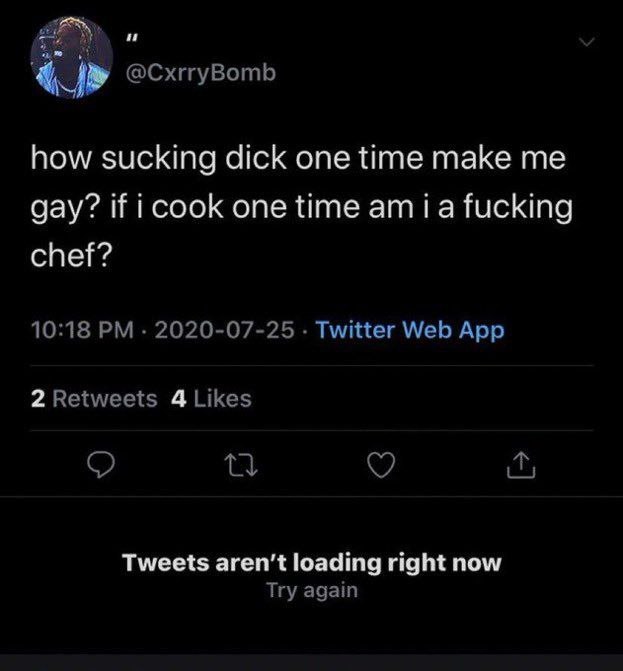Open the profile avatar picture
This screenshot has width=623, height=671.
tap(71, 61)
